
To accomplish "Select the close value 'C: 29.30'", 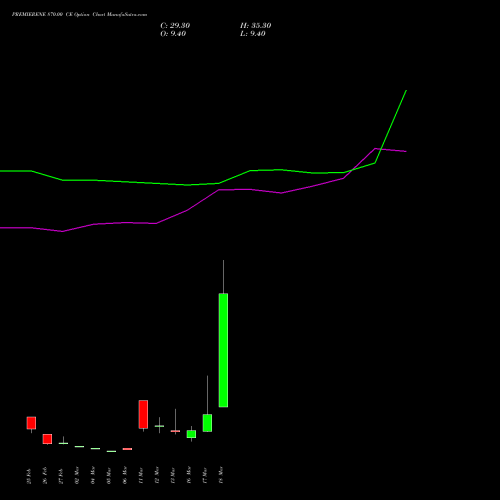I will click(x=175, y=26).
